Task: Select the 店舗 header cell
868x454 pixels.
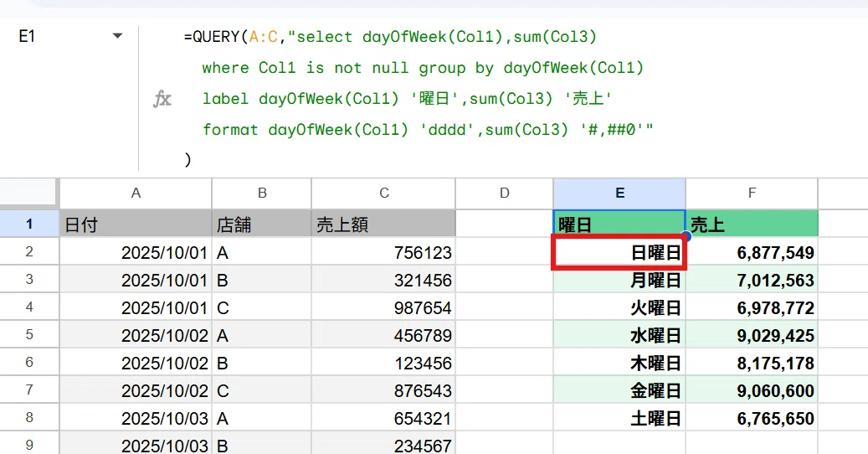Action: (262, 224)
